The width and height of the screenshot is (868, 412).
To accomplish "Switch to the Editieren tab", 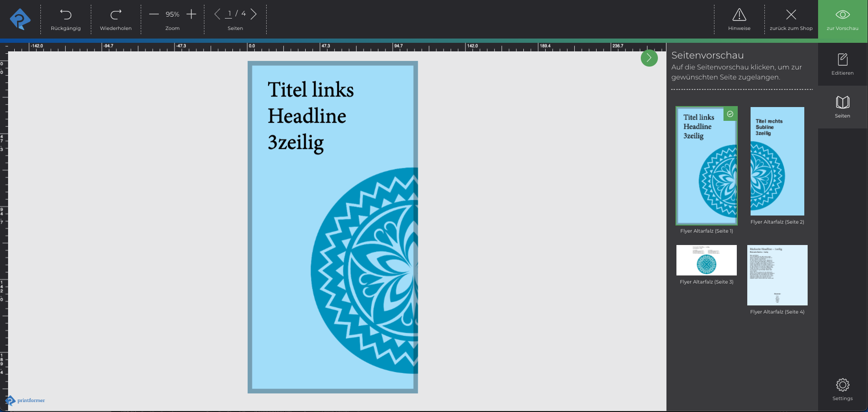I will coord(842,64).
